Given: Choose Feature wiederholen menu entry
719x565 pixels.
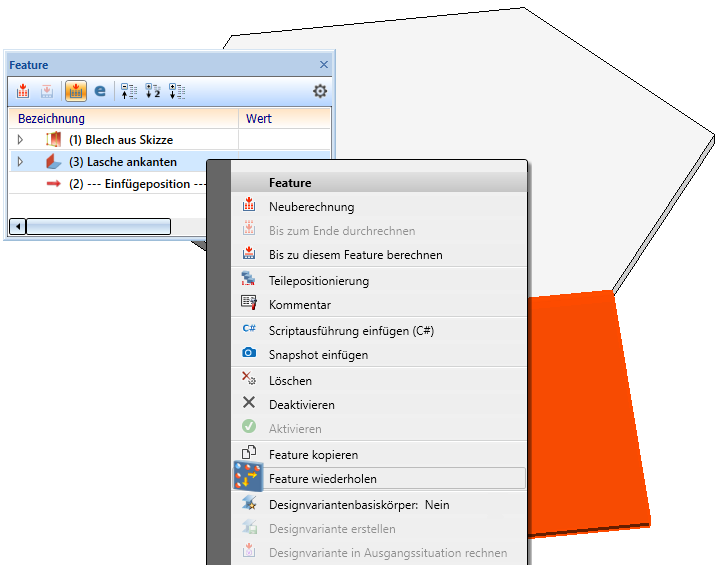Looking at the screenshot, I should click(379, 478).
